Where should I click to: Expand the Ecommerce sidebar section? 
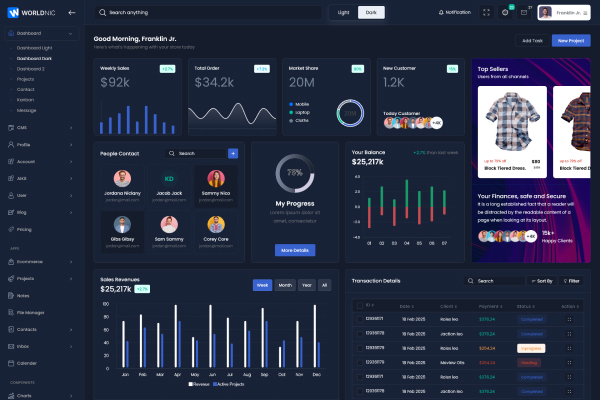coord(40,262)
